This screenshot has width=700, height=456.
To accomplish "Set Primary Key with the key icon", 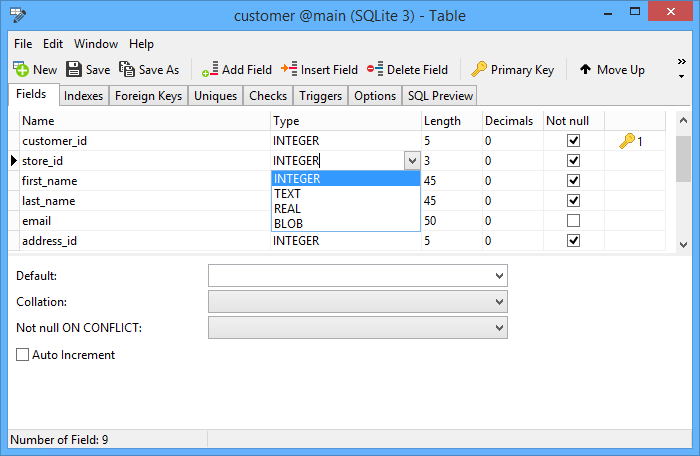I will click(479, 69).
